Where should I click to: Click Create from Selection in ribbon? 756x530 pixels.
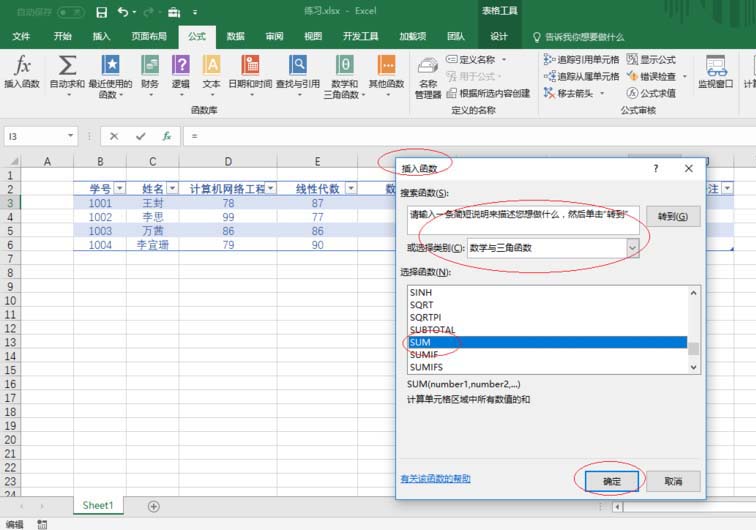tap(489, 93)
